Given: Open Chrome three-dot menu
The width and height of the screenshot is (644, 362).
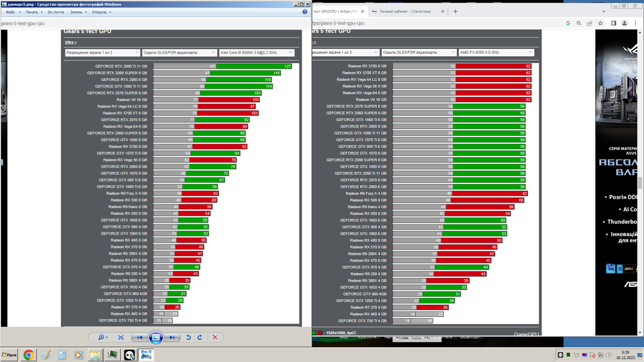Looking at the screenshot, I should 636,23.
